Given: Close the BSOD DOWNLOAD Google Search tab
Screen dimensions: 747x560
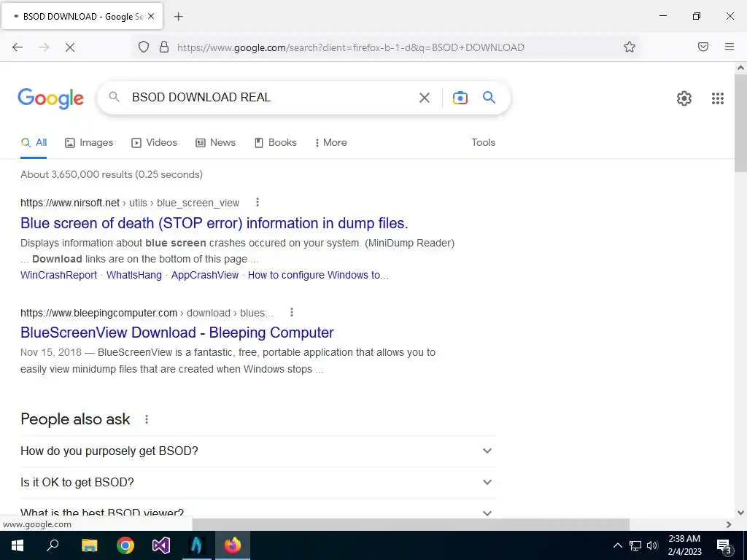Looking at the screenshot, I should [151, 16].
